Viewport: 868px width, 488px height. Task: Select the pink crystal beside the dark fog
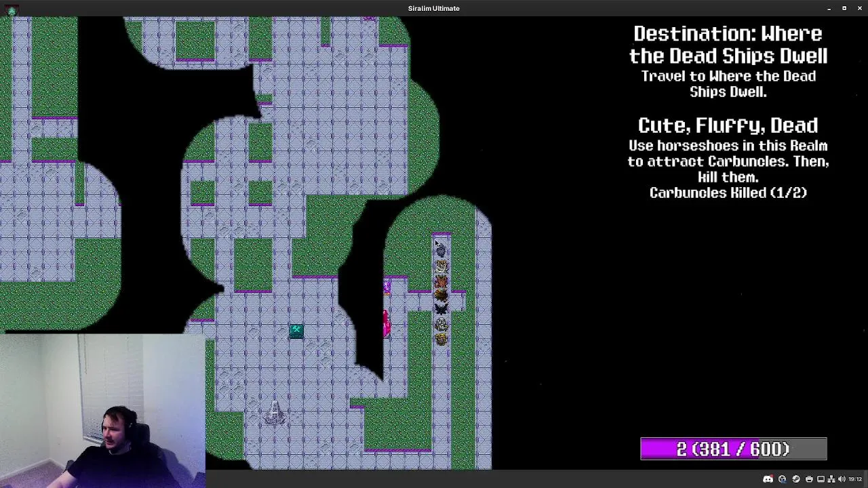(x=386, y=323)
